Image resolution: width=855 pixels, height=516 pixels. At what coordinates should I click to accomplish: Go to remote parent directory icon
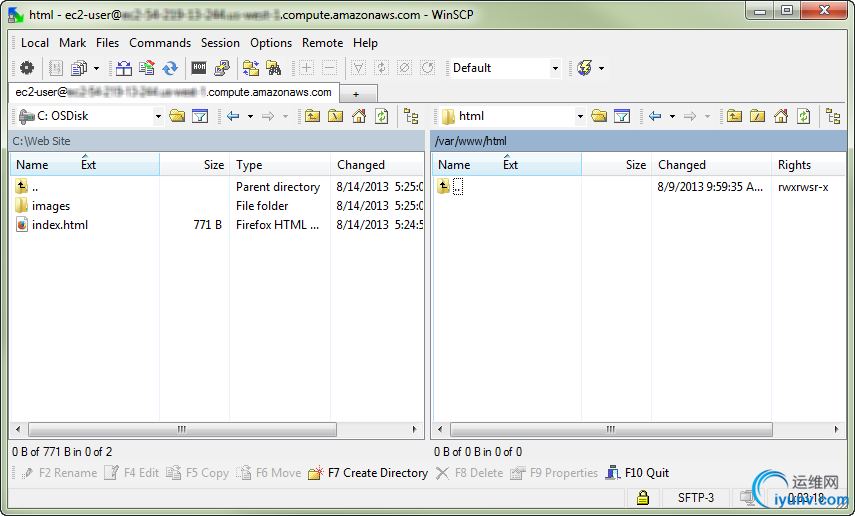[734, 116]
